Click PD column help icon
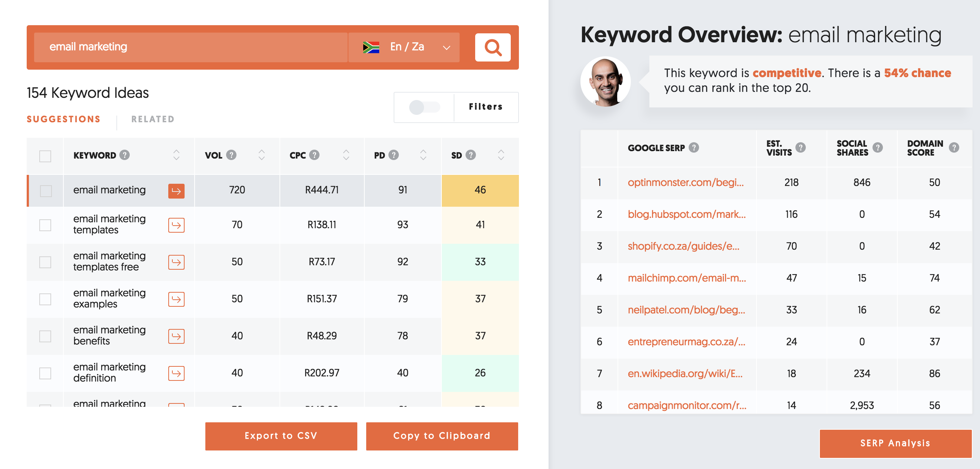The image size is (980, 469). coord(394,155)
